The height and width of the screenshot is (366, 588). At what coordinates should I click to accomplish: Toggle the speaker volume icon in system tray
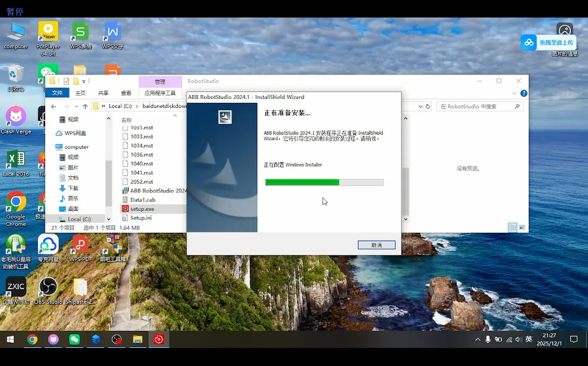pos(518,339)
